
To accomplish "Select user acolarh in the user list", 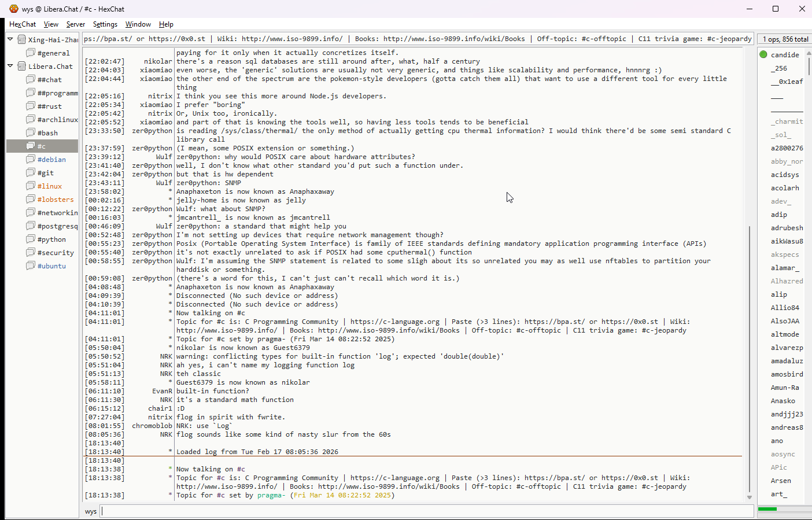I will [x=785, y=188].
